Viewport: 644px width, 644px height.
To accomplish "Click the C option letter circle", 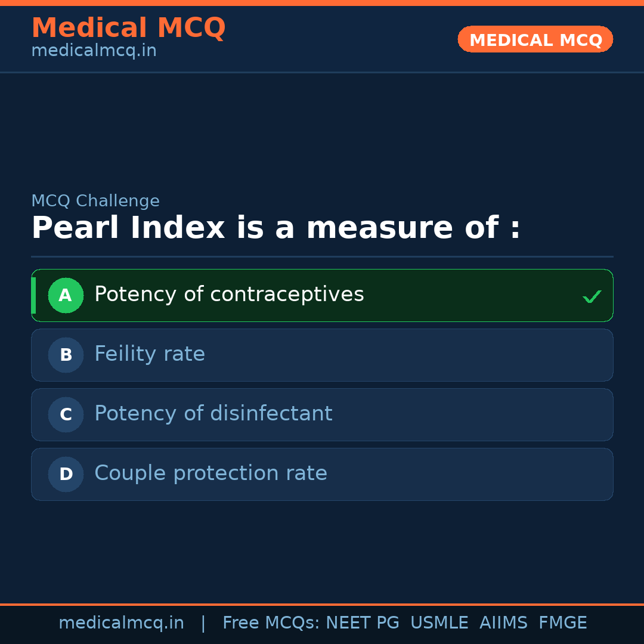I will click(66, 414).
